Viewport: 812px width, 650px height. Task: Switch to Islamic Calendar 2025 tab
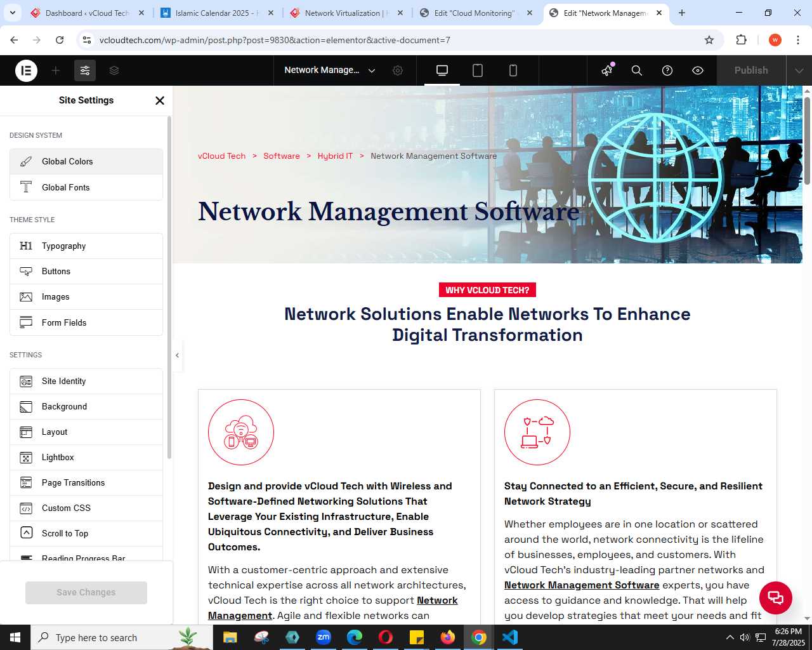[216, 13]
